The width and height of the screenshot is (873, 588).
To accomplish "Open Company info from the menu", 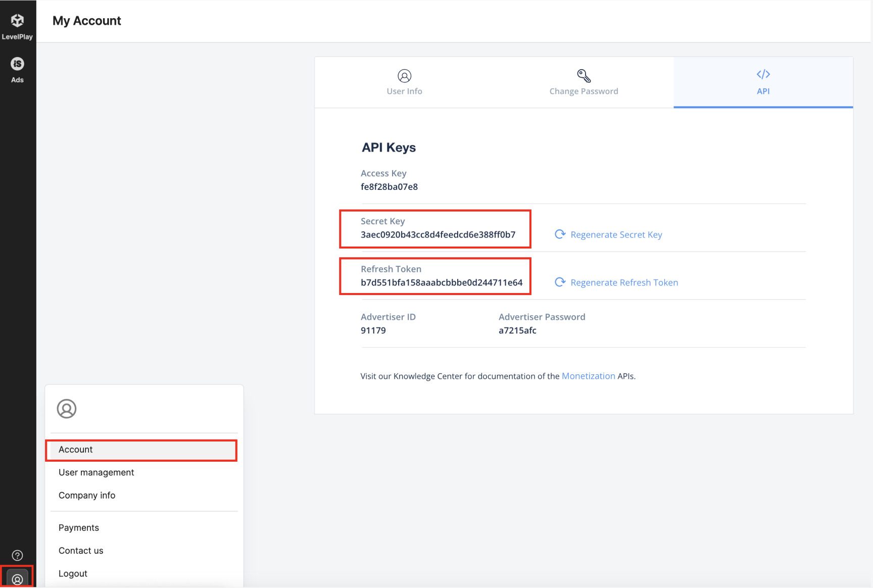I will 87,496.
